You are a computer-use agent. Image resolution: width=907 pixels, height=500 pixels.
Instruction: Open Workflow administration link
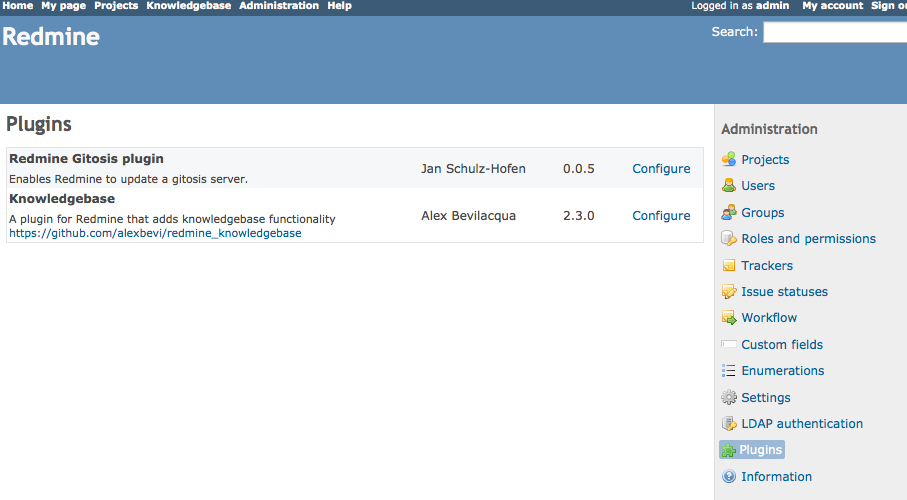coord(769,318)
